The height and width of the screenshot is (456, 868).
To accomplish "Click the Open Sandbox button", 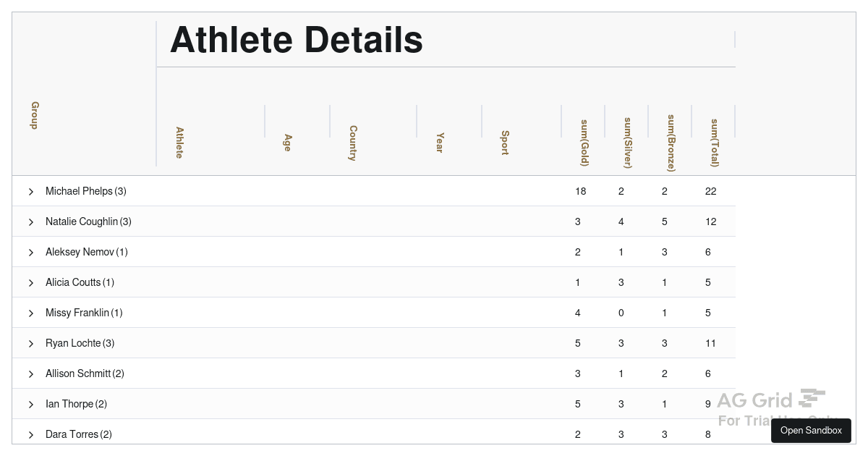I will click(811, 431).
